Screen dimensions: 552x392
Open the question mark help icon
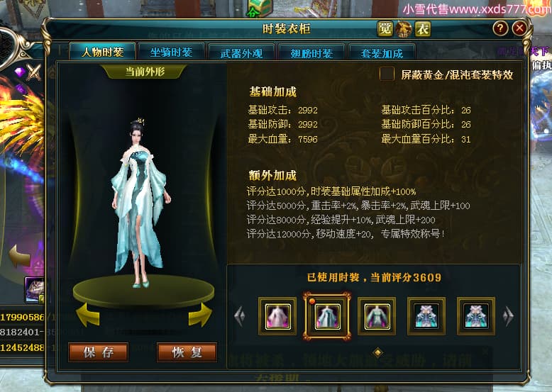click(500, 28)
